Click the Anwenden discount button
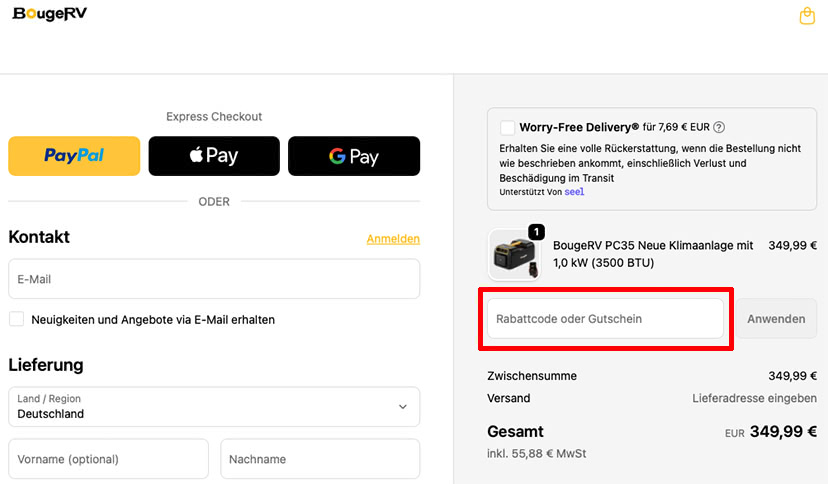The width and height of the screenshot is (828, 484). point(776,319)
